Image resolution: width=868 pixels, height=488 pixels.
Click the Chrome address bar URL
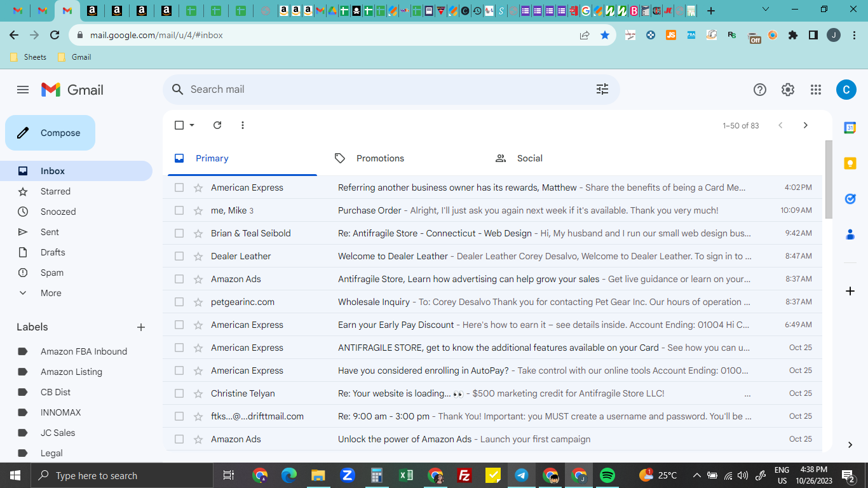[156, 35]
